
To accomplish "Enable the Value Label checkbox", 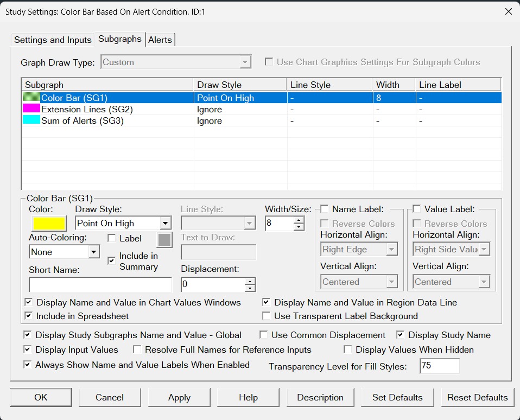I will click(x=417, y=209).
